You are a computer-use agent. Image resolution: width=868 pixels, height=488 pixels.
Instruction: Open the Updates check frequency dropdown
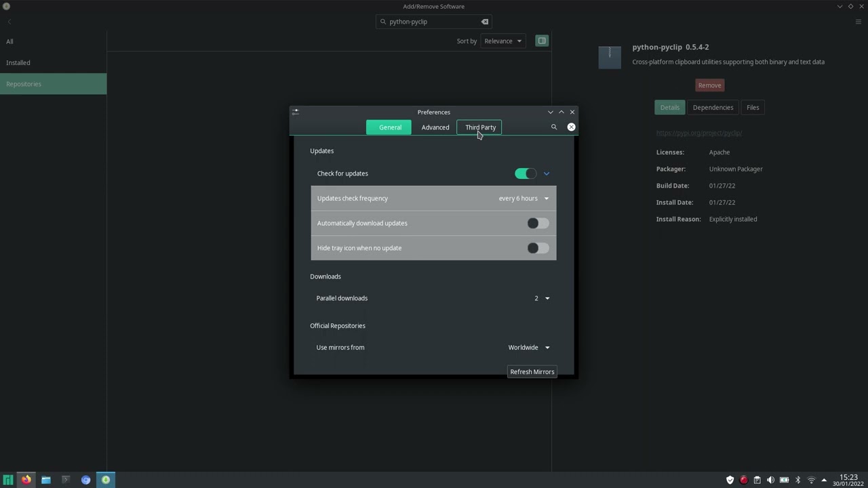(524, 199)
